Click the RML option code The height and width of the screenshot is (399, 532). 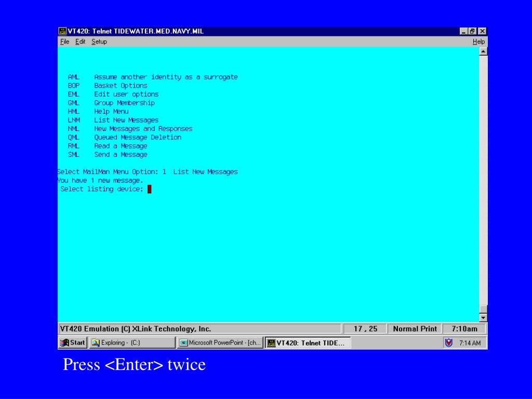73,146
